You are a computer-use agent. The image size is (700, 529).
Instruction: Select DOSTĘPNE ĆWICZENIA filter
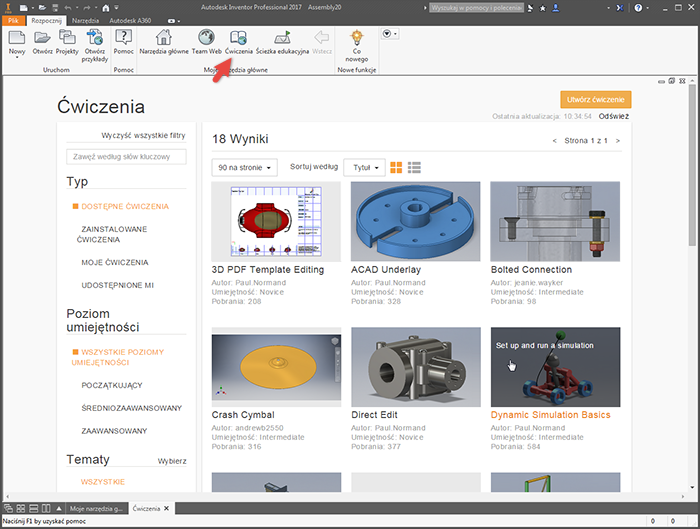(125, 206)
